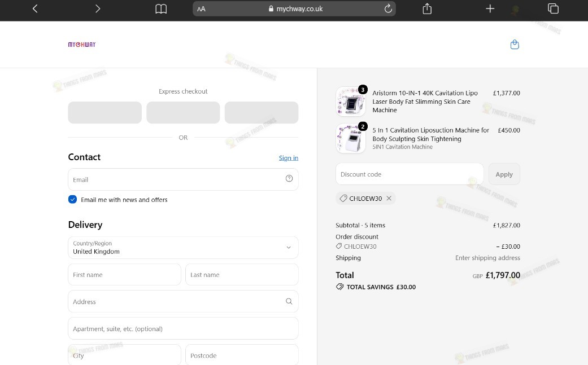Click the − £30.00 discount amount
This screenshot has width=588, height=365.
(x=508, y=247)
